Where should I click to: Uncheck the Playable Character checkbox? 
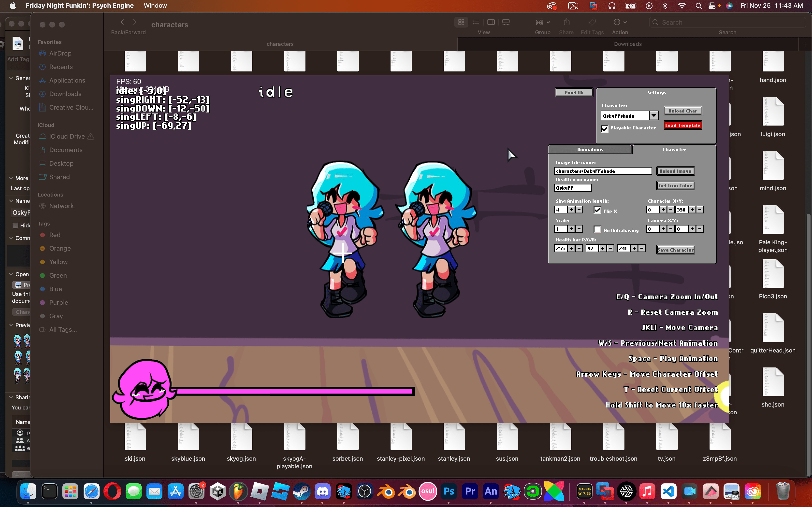coord(605,129)
